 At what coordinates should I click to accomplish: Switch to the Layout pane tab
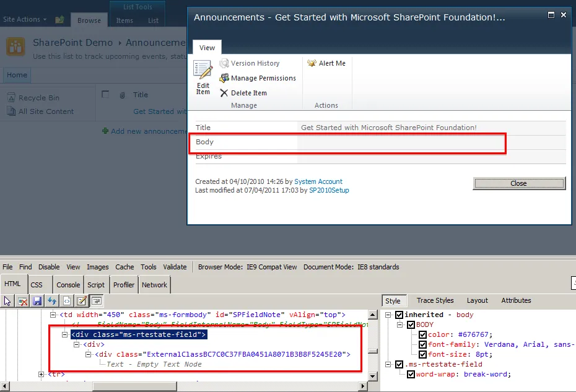(x=477, y=300)
